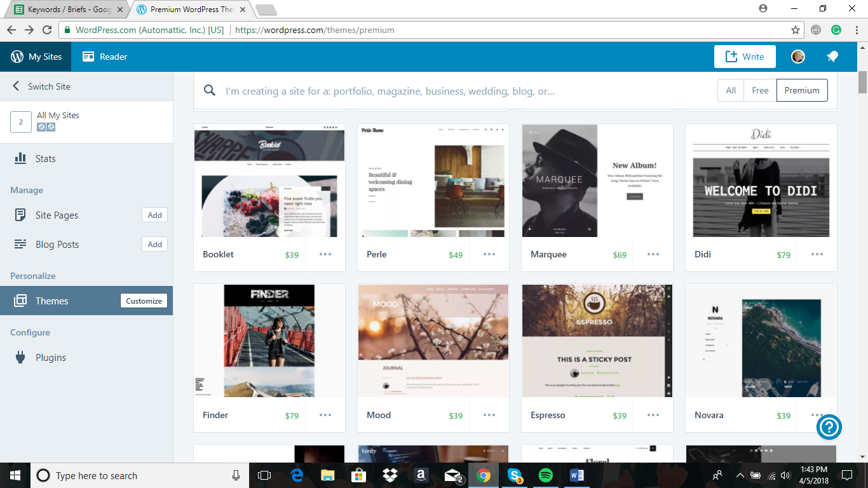Open the Perle theme thumbnail
The width and height of the screenshot is (868, 488).
(x=433, y=180)
